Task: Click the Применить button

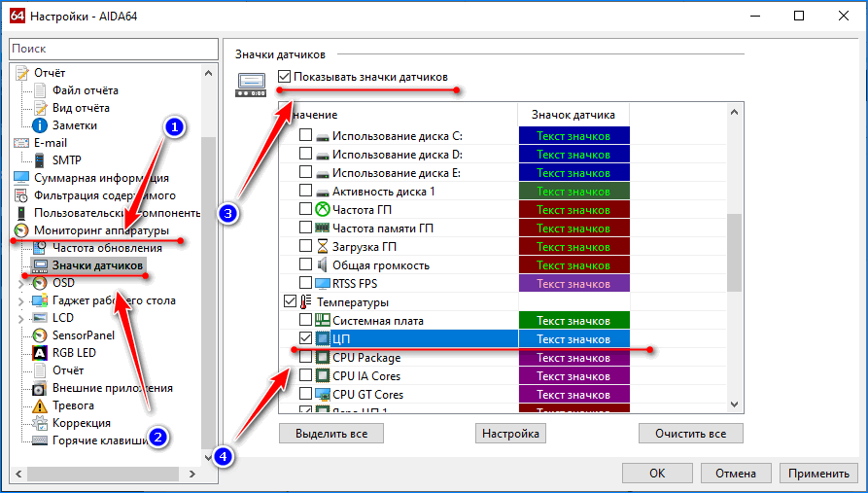Action: (818, 474)
